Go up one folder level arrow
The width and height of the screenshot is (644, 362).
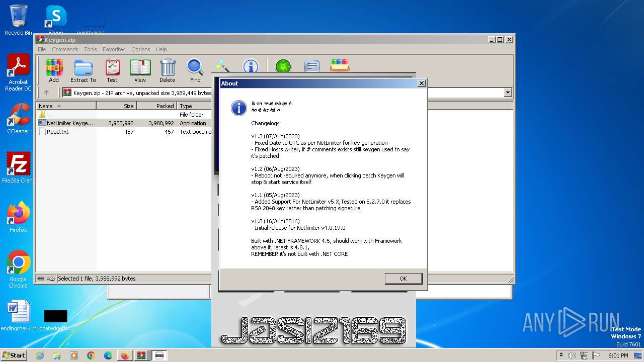click(x=46, y=93)
